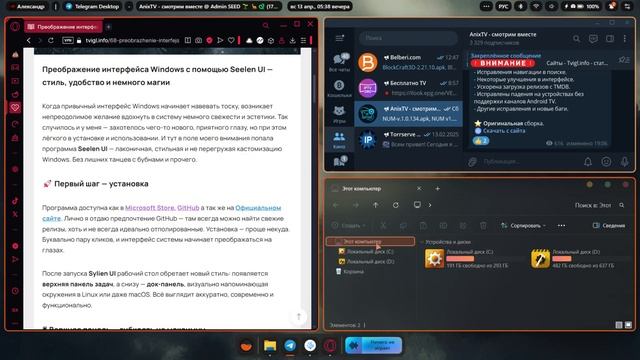
Task: Open the Бесплатно TV chat
Action: pos(409,88)
